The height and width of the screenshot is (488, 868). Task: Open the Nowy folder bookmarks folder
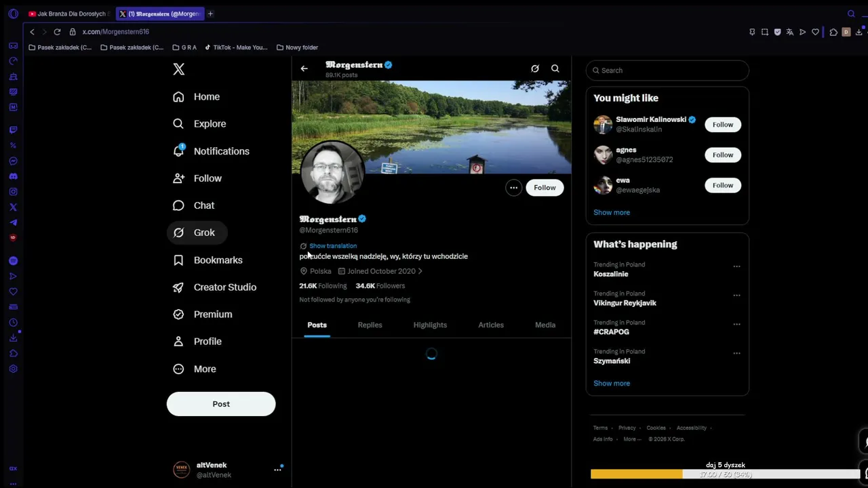(298, 47)
